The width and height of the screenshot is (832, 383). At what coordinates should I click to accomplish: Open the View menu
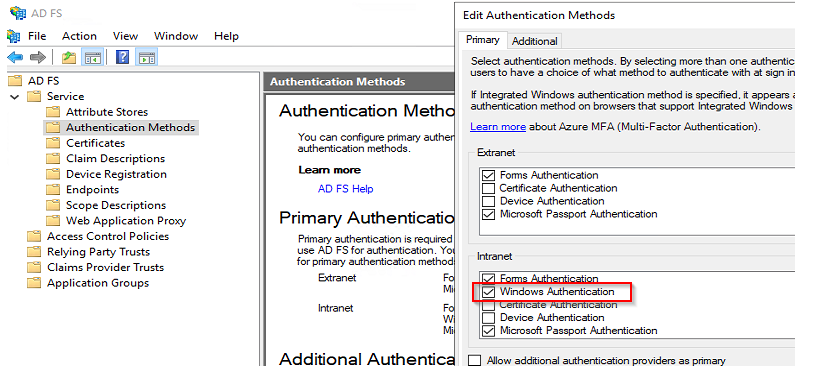(125, 36)
